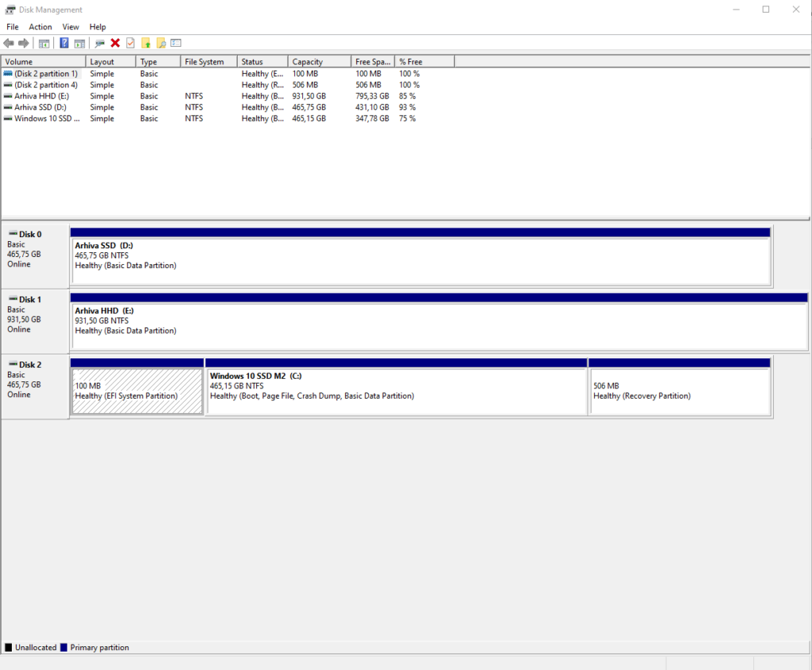Select the 'Arhiva HHD (E:)' volume name
This screenshot has width=812, height=670.
41,96
